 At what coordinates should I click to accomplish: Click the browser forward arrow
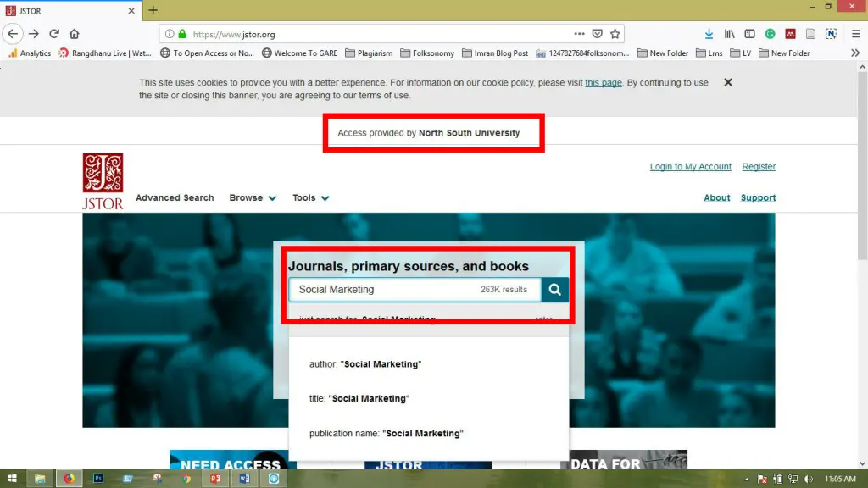point(34,34)
